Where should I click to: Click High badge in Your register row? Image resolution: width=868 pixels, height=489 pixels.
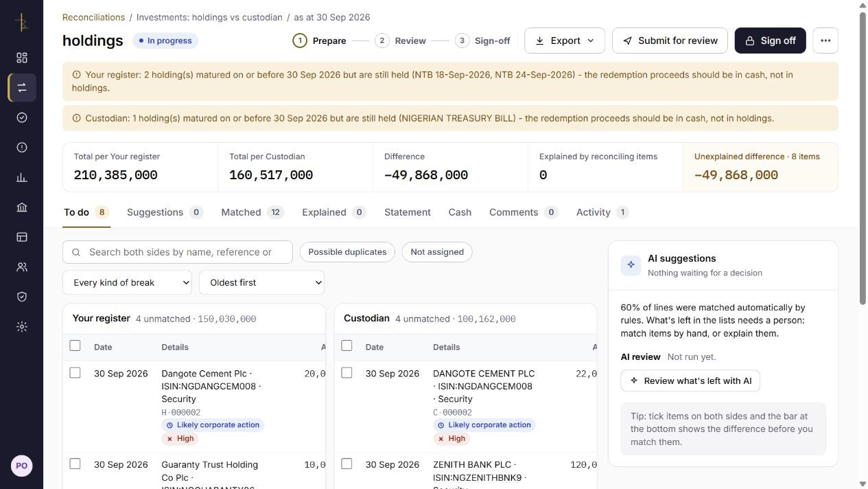tap(180, 438)
